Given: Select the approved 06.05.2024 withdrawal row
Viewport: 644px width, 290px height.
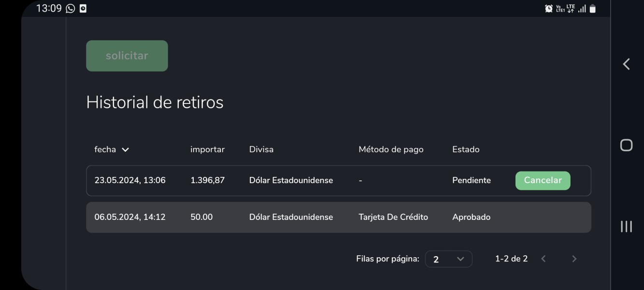Looking at the screenshot, I should (x=290, y=217).
